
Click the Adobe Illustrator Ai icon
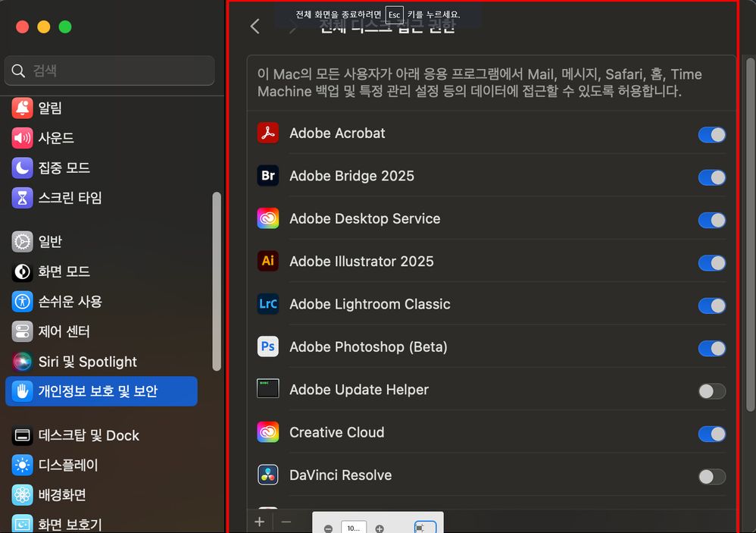267,261
